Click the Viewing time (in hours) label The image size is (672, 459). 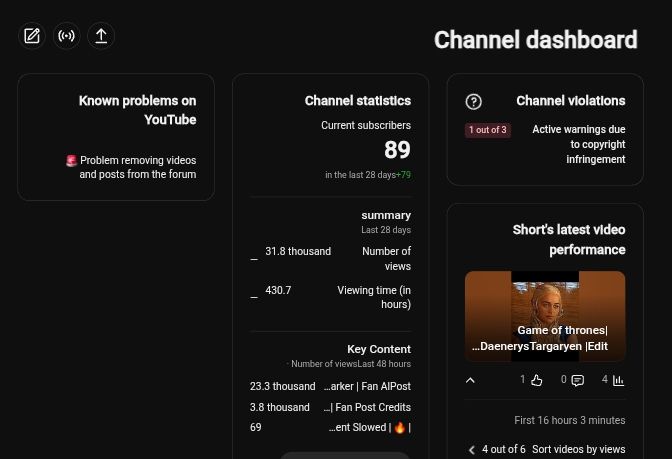(x=374, y=297)
